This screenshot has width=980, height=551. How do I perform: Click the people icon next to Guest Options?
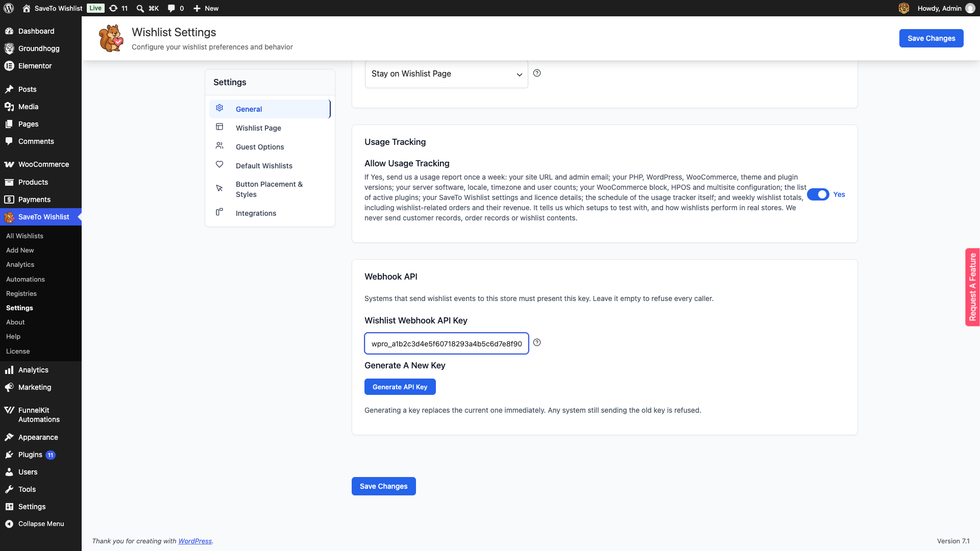(x=219, y=146)
